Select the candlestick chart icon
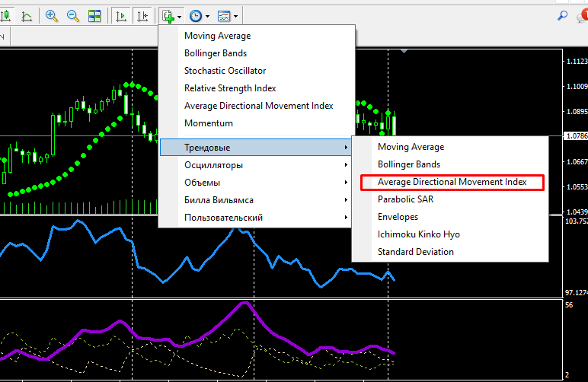The width and height of the screenshot is (588, 382). click(x=6, y=16)
